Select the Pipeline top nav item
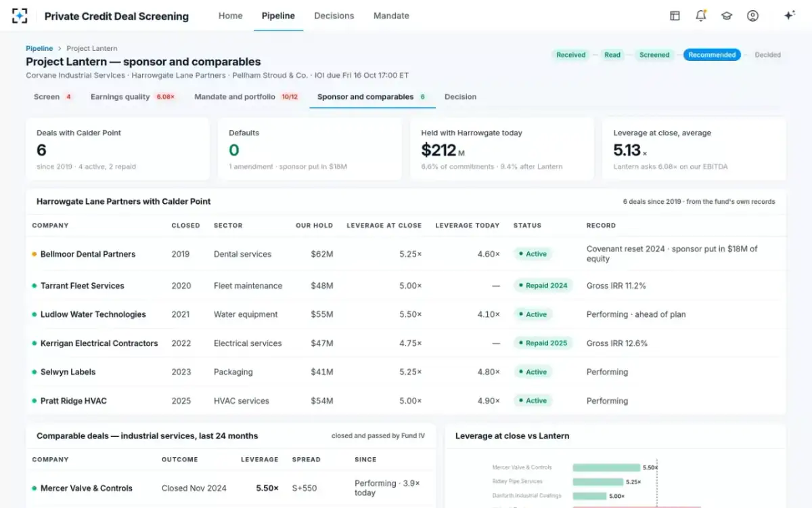Screen dimensions: 812x508 point(278,16)
